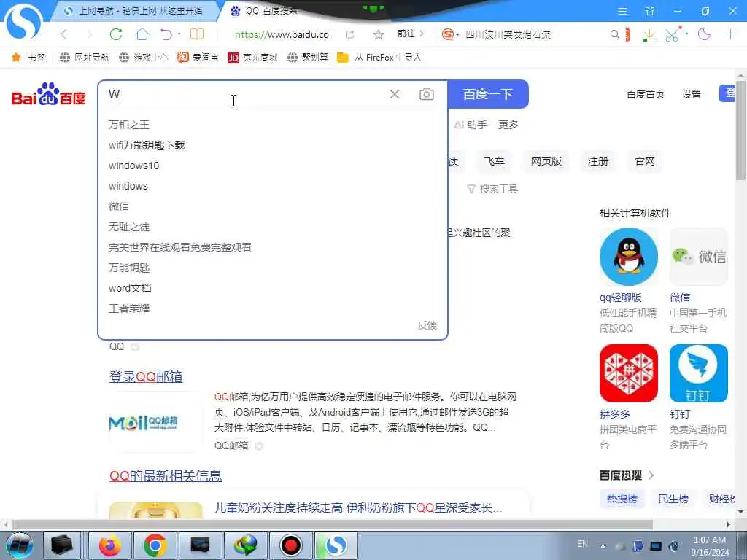The height and width of the screenshot is (560, 747).
Task: Open the 登录QQ邮箱 result link
Action: (x=146, y=377)
